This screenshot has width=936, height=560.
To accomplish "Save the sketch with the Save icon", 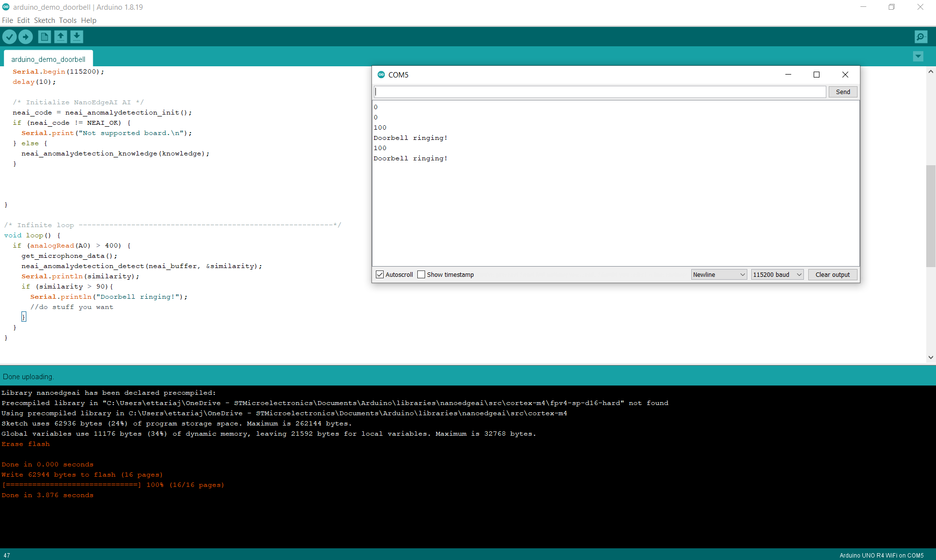I will click(x=77, y=37).
